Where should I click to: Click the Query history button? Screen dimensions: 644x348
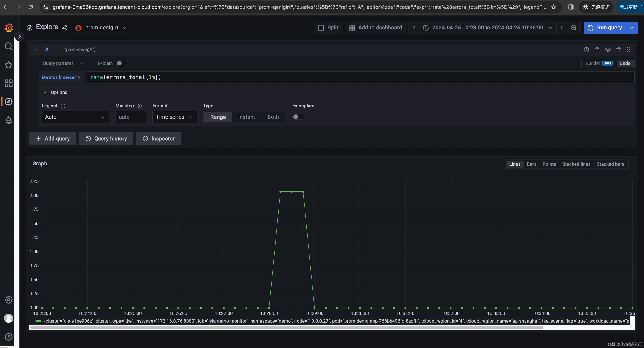[106, 138]
